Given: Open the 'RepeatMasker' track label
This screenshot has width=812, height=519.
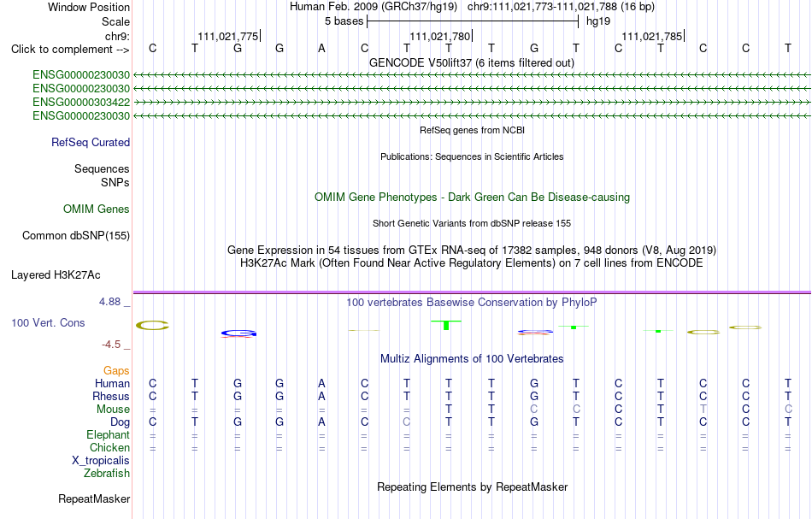Looking at the screenshot, I should (x=94, y=498).
